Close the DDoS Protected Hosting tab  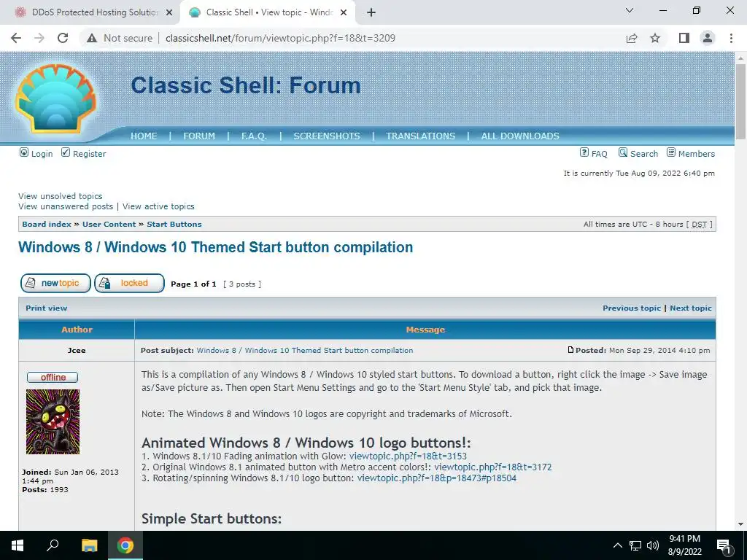coord(169,12)
